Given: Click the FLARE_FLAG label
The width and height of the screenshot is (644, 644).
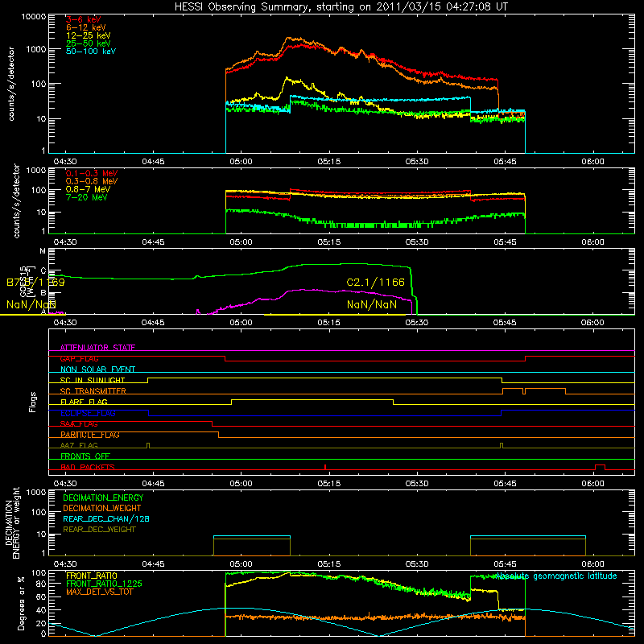Looking at the screenshot, I should click(x=84, y=402).
